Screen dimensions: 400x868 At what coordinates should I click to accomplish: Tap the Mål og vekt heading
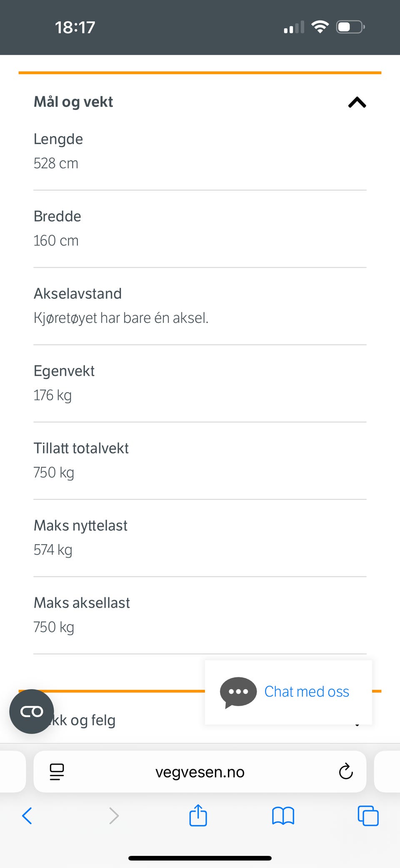click(x=73, y=102)
